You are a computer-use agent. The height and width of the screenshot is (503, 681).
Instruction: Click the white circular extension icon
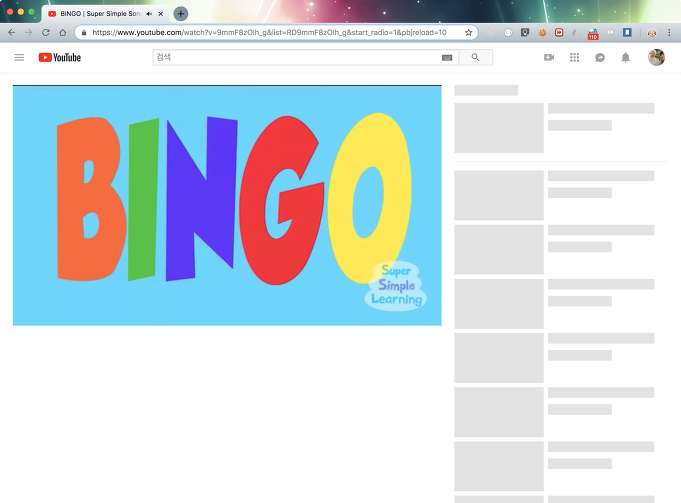(x=508, y=33)
